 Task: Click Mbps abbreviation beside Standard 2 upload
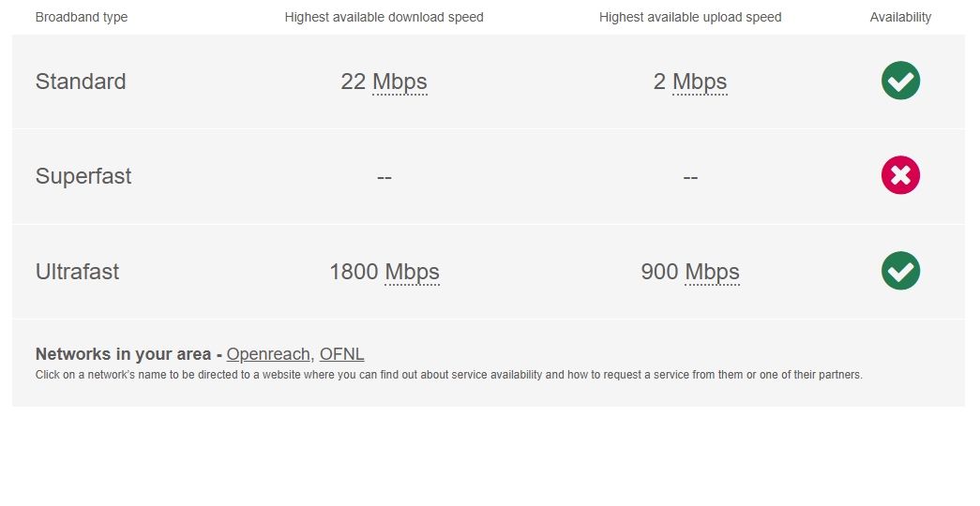700,82
